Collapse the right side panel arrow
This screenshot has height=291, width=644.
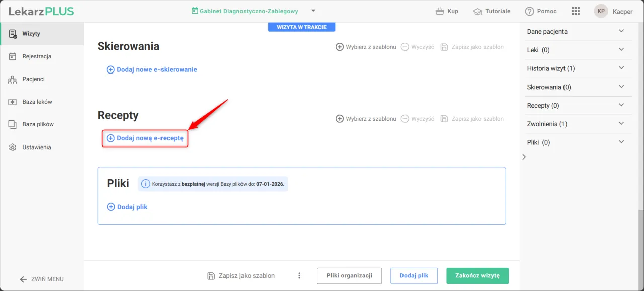(x=524, y=157)
